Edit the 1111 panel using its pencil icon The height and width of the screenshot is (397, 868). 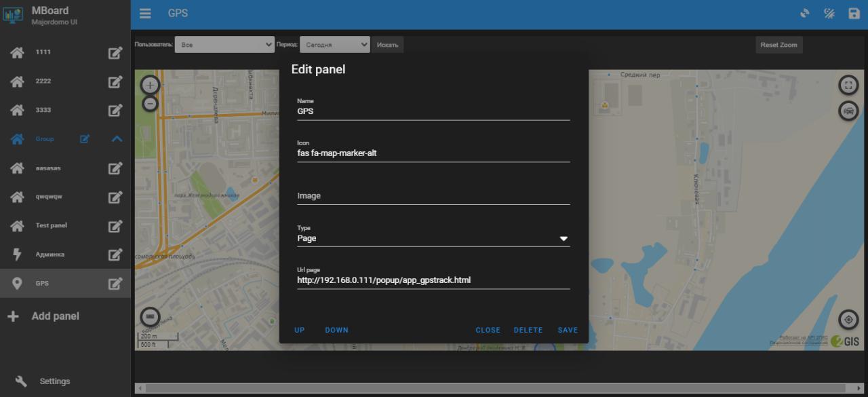[115, 53]
